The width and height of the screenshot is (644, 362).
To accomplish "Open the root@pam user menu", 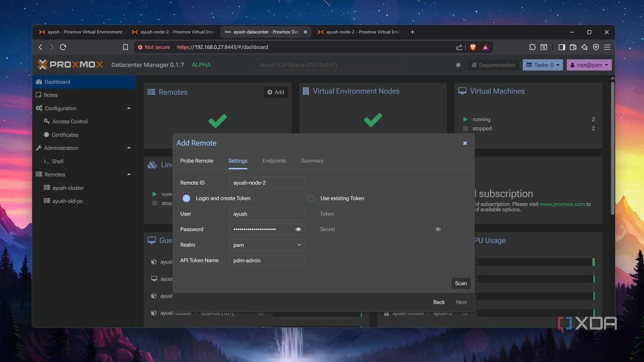I will (x=589, y=65).
